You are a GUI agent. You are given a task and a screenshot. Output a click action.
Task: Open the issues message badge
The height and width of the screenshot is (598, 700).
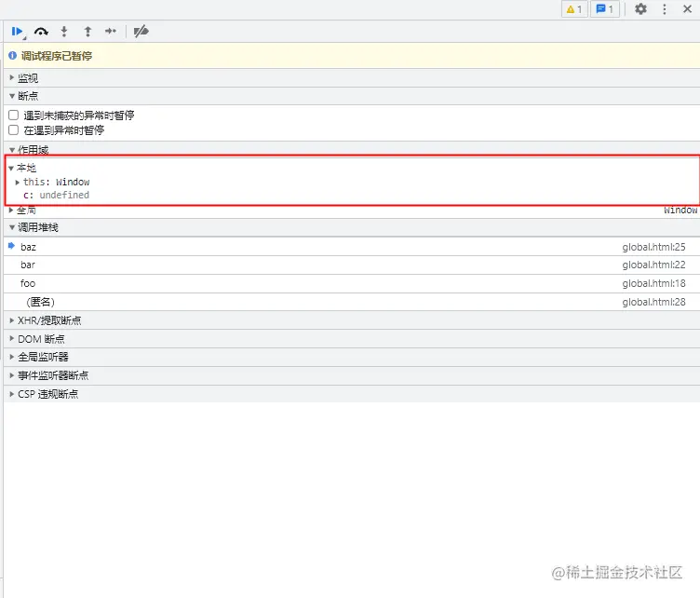605,9
